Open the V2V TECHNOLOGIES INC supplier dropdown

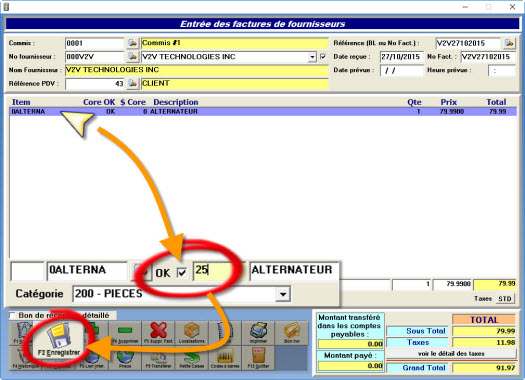pos(312,57)
